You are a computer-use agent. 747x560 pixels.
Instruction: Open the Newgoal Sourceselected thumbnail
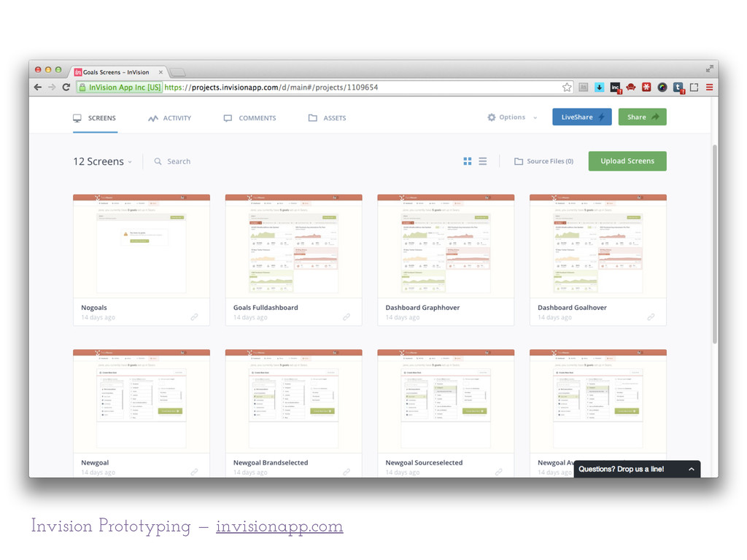(446, 401)
